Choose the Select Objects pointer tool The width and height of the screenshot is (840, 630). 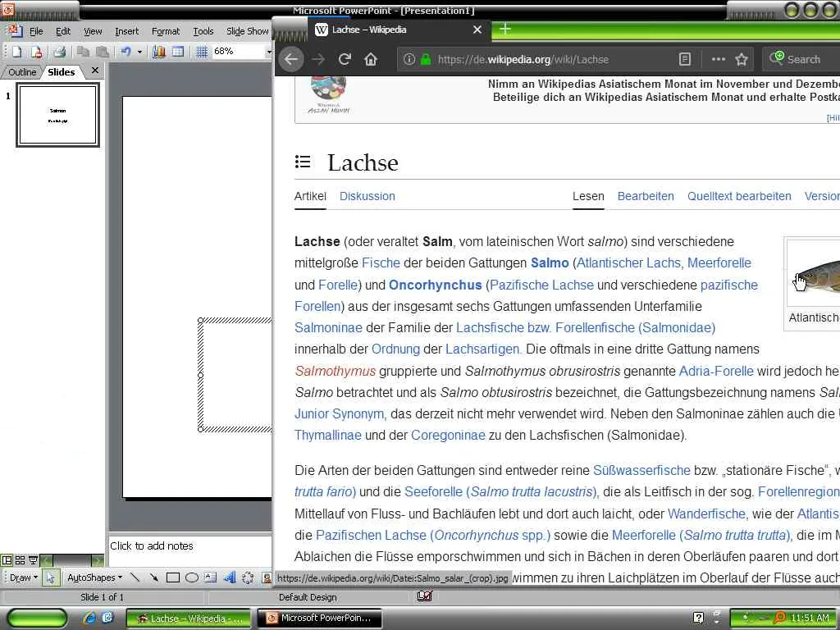(50, 577)
